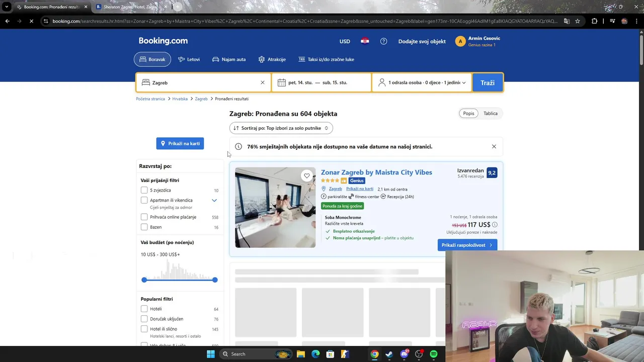Image resolution: width=644 pixels, height=362 pixels.
Task: Open the help question mark icon
Action: point(383,41)
